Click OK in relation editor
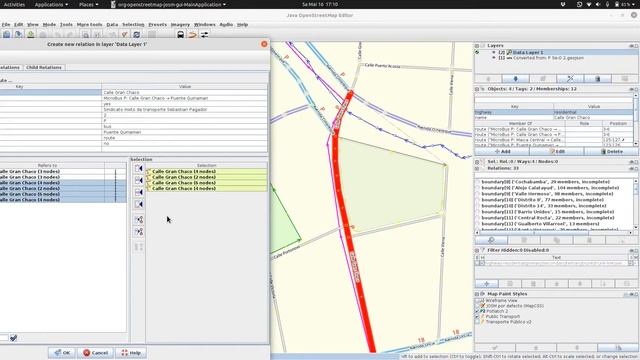Image resolution: width=640 pixels, height=360 pixels. 62,353
